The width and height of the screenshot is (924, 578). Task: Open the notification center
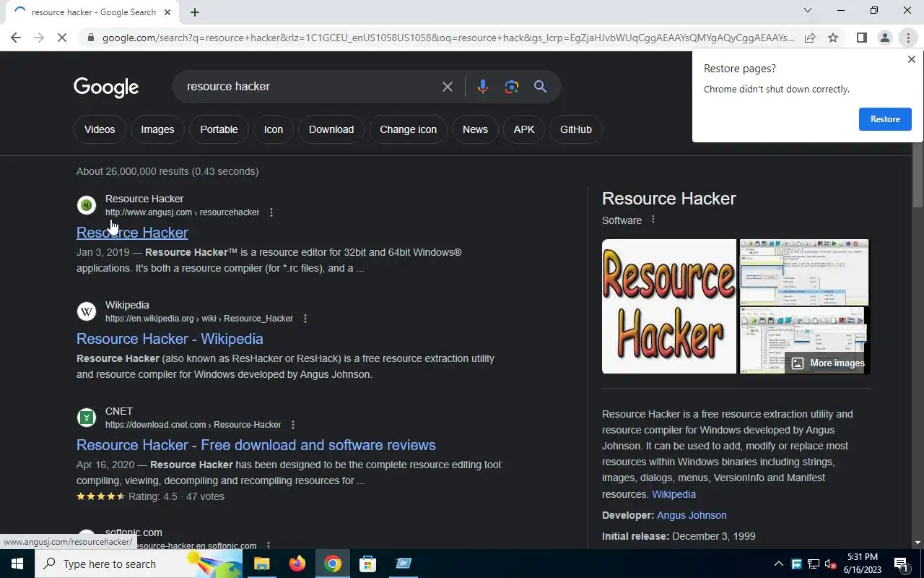902,564
